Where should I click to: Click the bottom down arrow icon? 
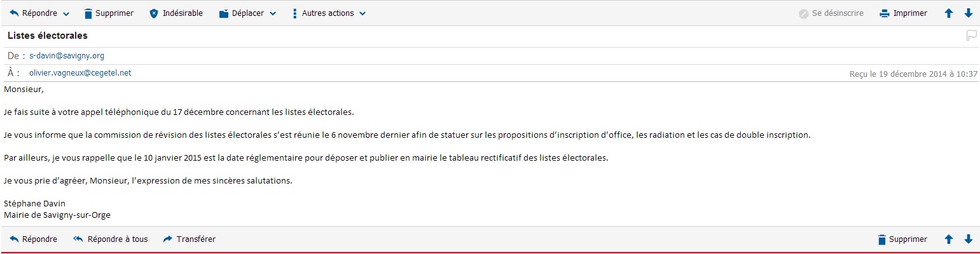pyautogui.click(x=969, y=239)
